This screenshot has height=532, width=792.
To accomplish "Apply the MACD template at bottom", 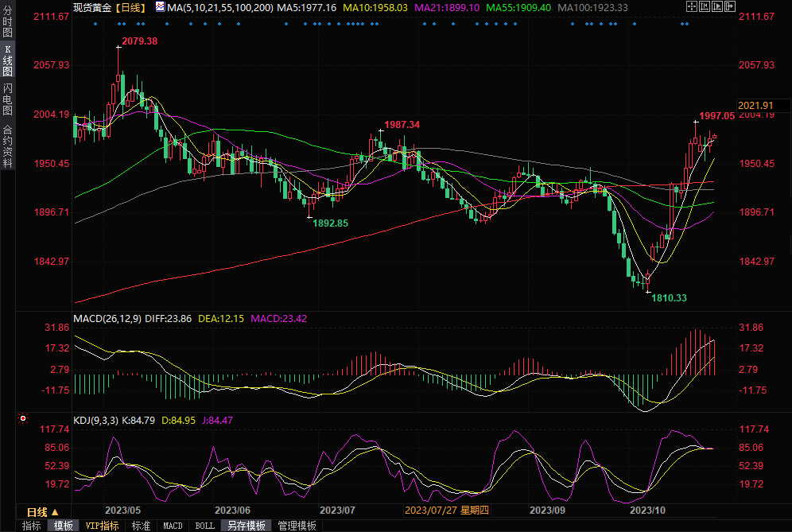I will click(x=173, y=526).
